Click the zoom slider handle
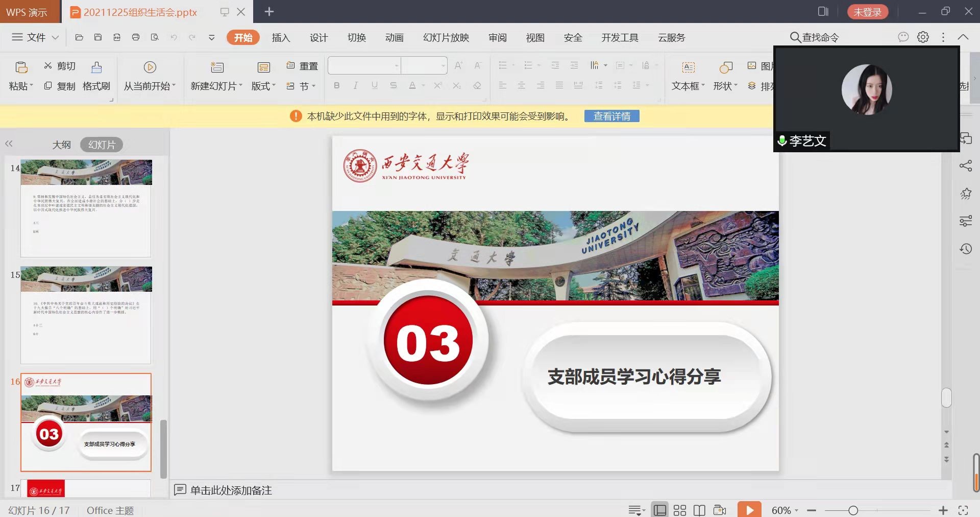Screen dimensions: 980x517 click(x=853, y=510)
